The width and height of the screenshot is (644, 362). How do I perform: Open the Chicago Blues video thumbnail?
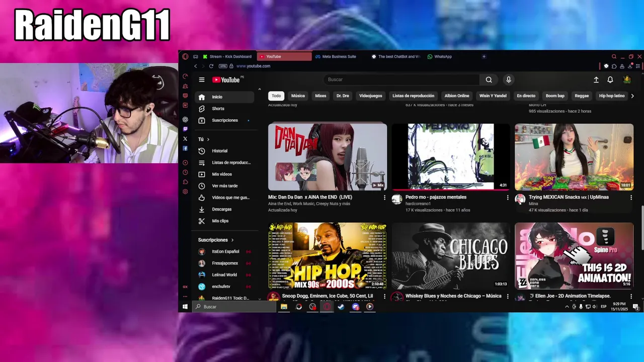(x=451, y=256)
